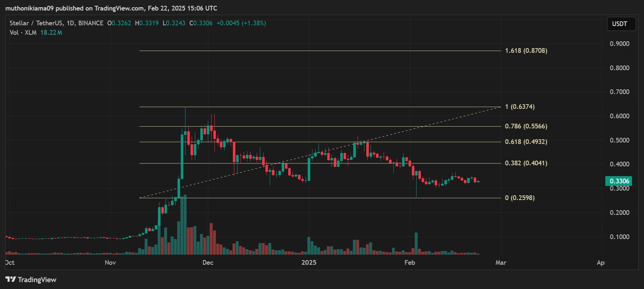The image size is (644, 289).
Task: Click the 0.786 (0.5566) Fibonacci label
Action: tap(526, 126)
